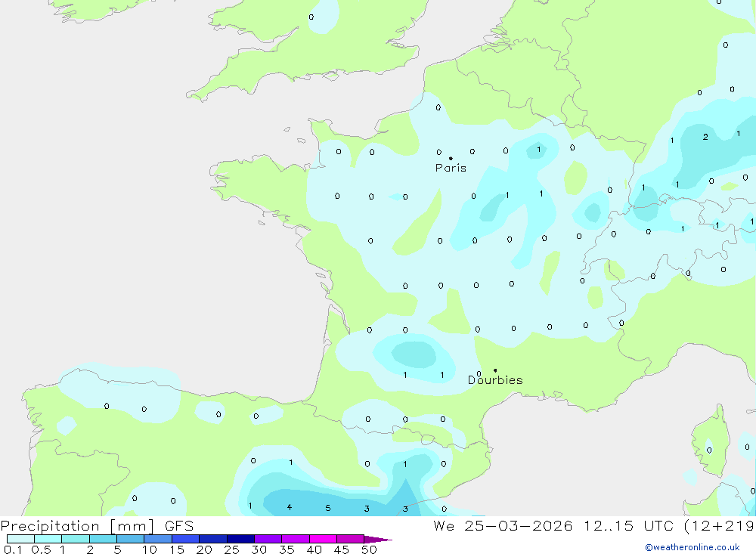The height and width of the screenshot is (554, 756).
Task: Select the 2–5 mm legend swatch
Action: 103,539
